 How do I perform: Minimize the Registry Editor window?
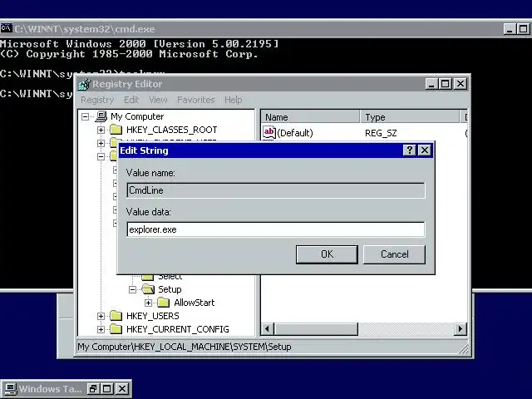point(431,84)
